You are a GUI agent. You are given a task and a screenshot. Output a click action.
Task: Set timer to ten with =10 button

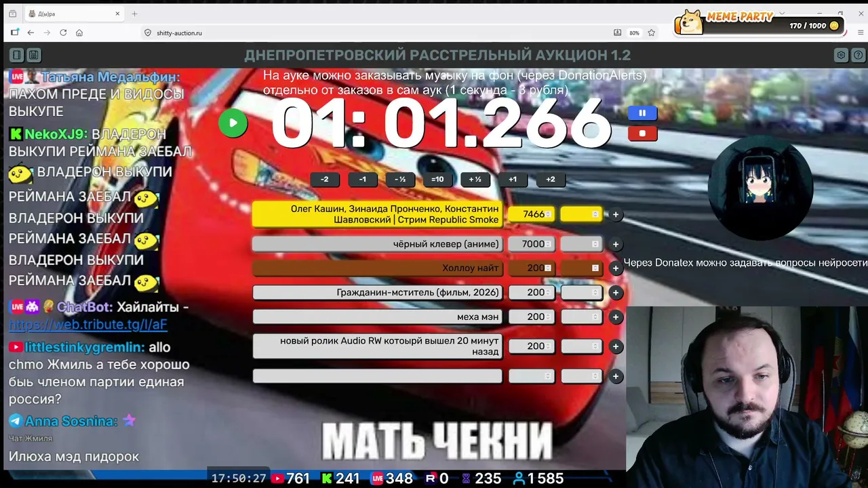[437, 180]
